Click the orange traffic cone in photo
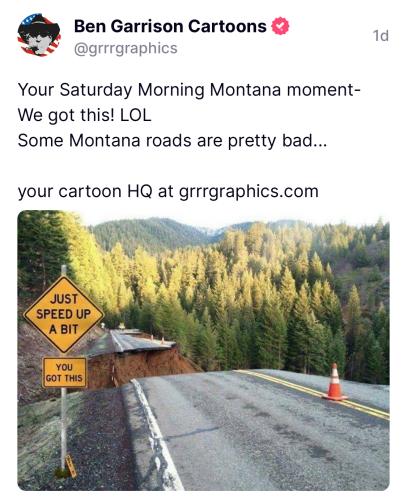 pyautogui.click(x=335, y=382)
